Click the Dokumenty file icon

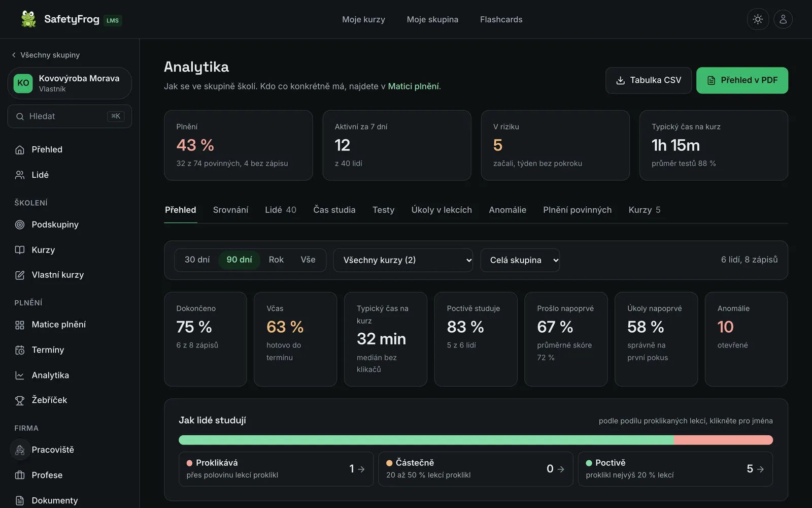pyautogui.click(x=20, y=500)
